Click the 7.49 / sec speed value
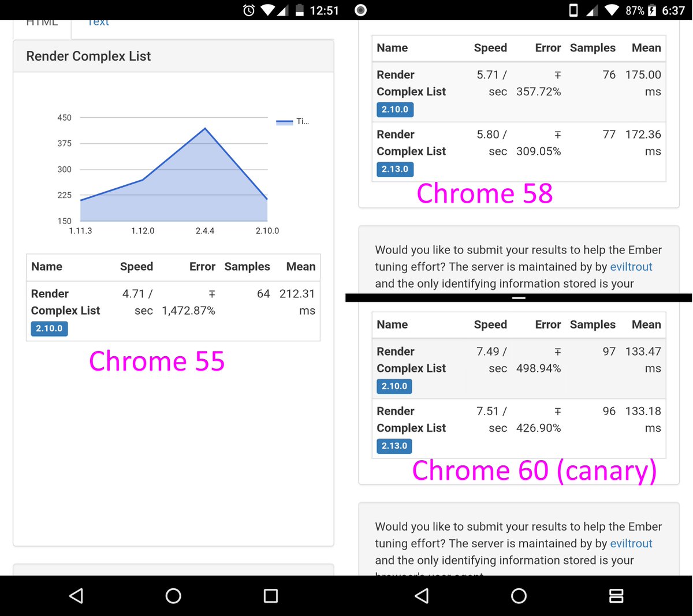The image size is (693, 616). [x=491, y=360]
